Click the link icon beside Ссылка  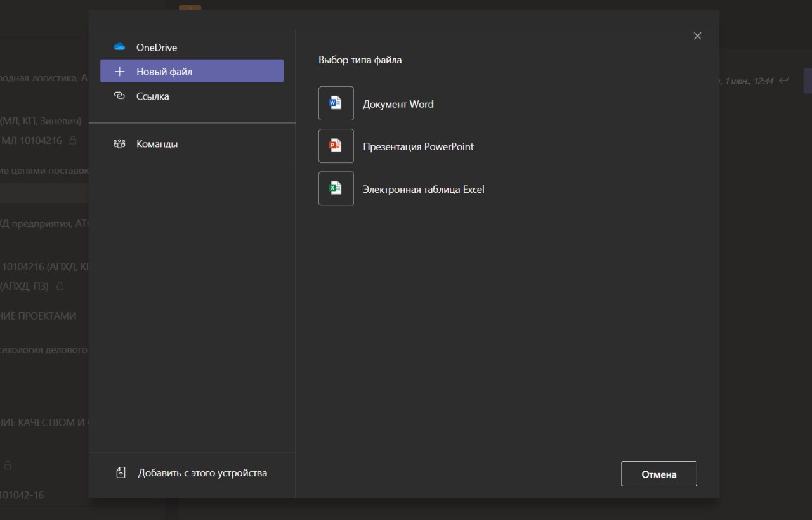[x=119, y=96]
